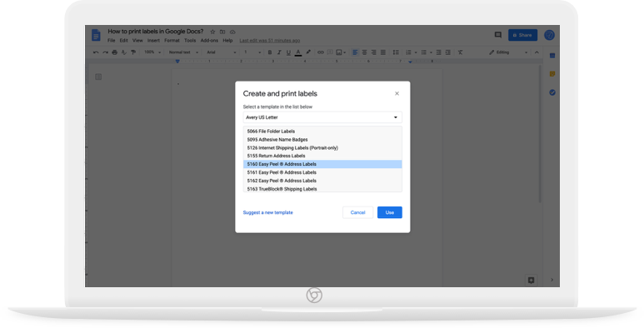Click the Print icon
The image size is (644, 328).
click(115, 52)
